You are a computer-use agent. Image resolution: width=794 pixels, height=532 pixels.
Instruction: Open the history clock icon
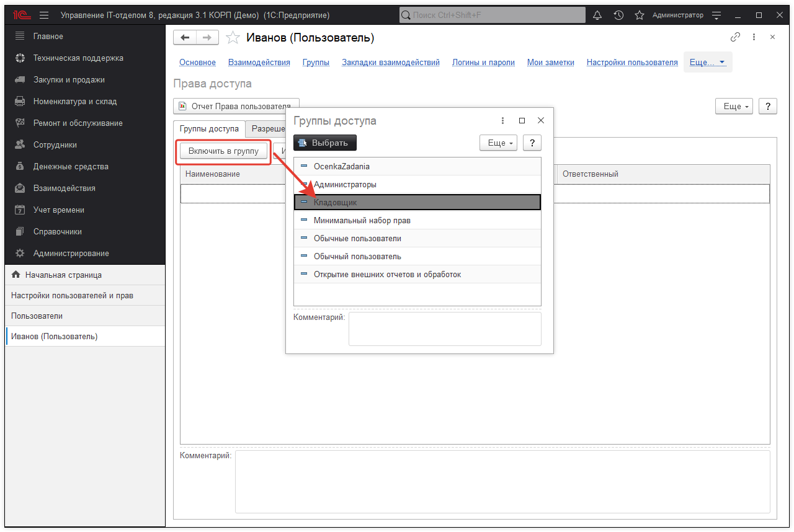tap(618, 15)
